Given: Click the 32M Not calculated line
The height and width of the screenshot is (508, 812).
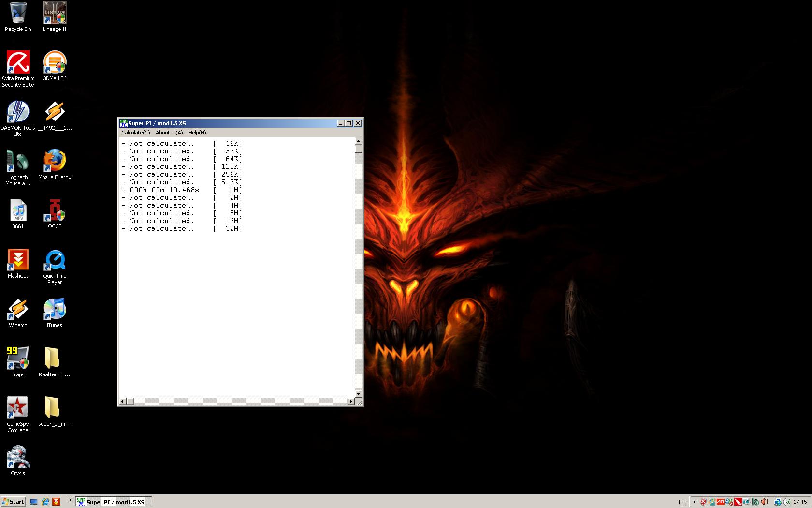Looking at the screenshot, I should 181,229.
